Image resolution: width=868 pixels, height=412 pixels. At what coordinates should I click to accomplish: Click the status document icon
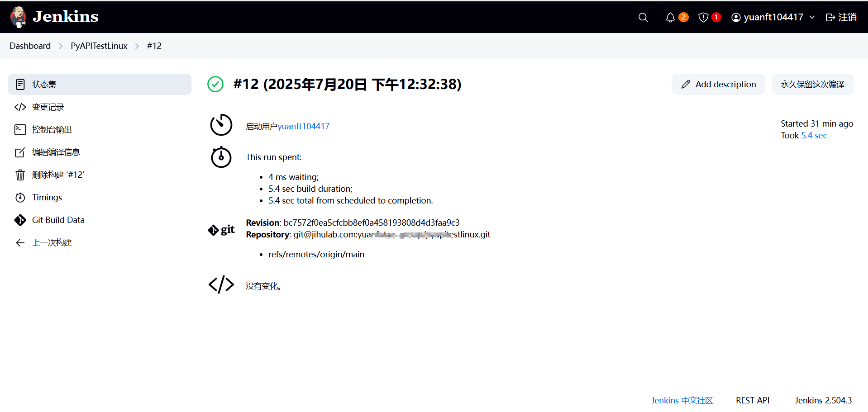[20, 85]
